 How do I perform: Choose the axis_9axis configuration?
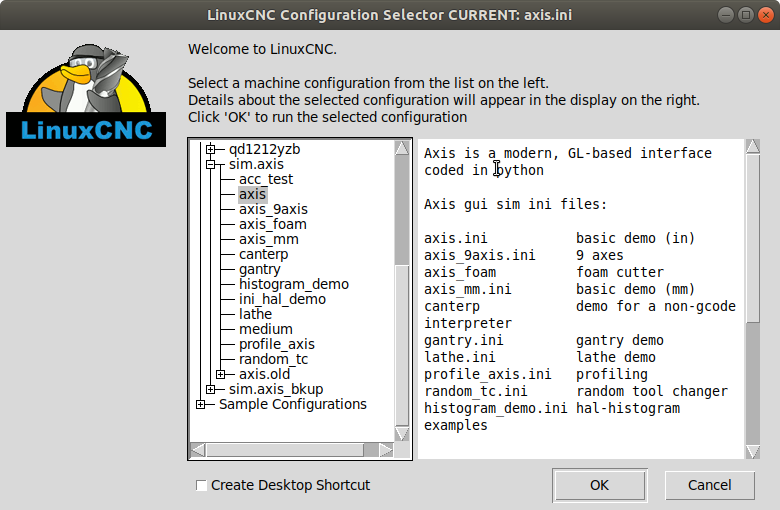[273, 209]
